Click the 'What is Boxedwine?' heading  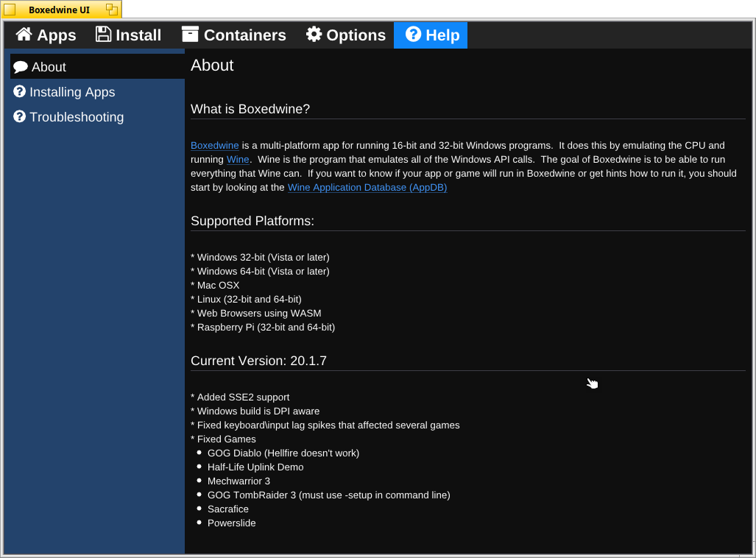pos(250,109)
